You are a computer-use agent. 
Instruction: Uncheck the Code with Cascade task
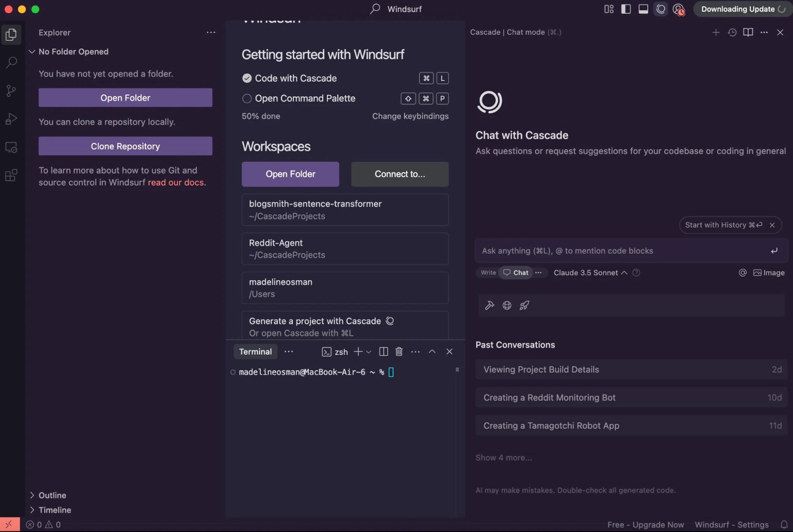pyautogui.click(x=246, y=78)
